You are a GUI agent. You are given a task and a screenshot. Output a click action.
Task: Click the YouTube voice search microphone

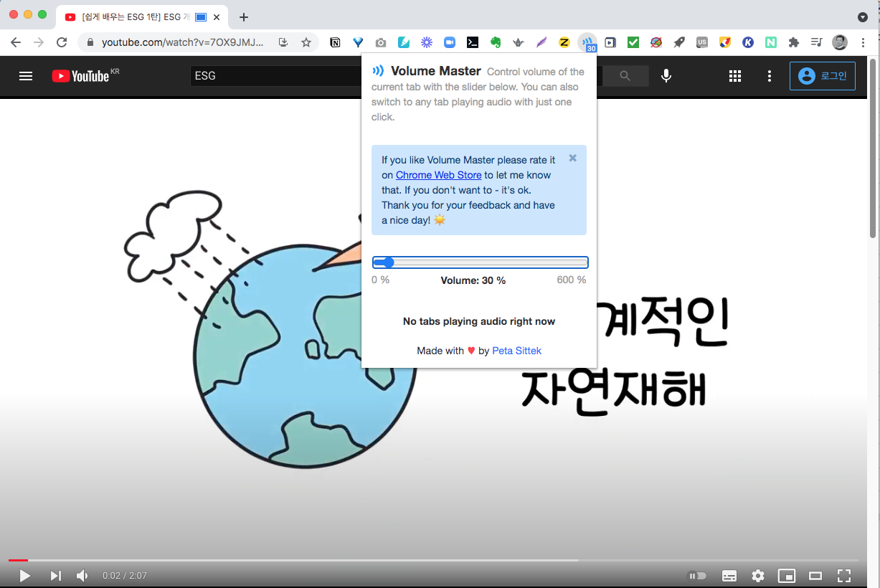[666, 75]
